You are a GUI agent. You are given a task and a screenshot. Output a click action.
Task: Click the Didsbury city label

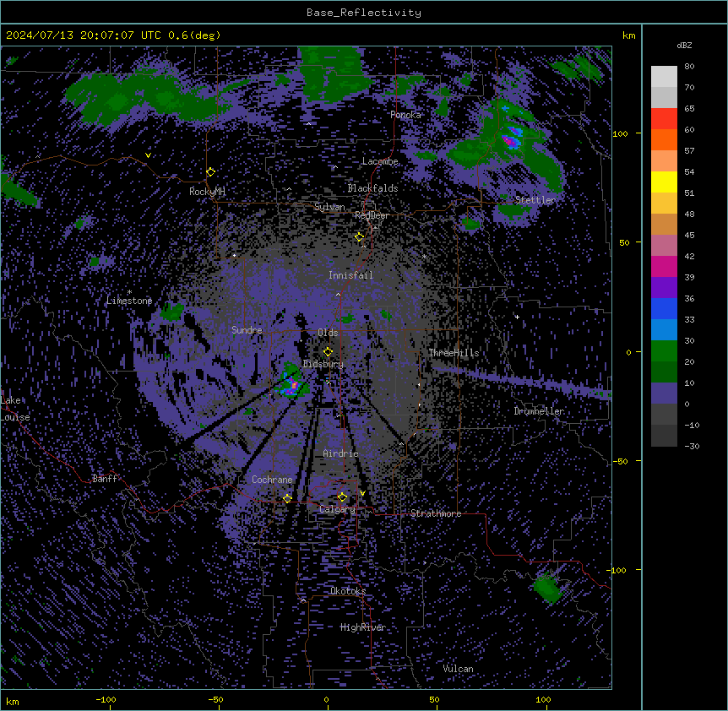tap(323, 364)
